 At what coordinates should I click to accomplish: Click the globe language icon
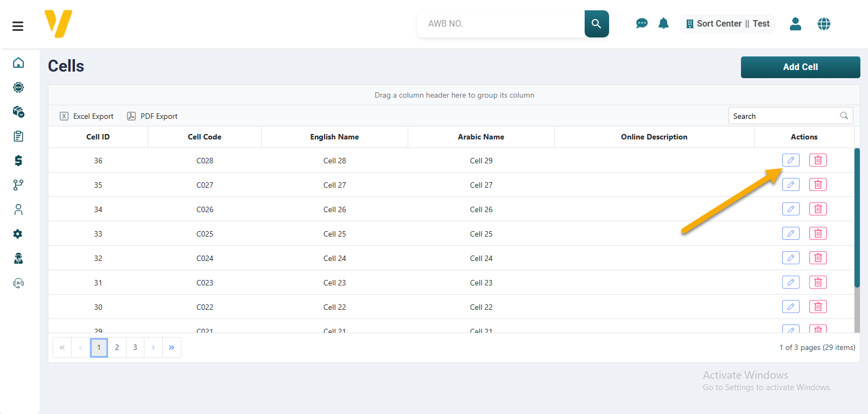(x=823, y=24)
